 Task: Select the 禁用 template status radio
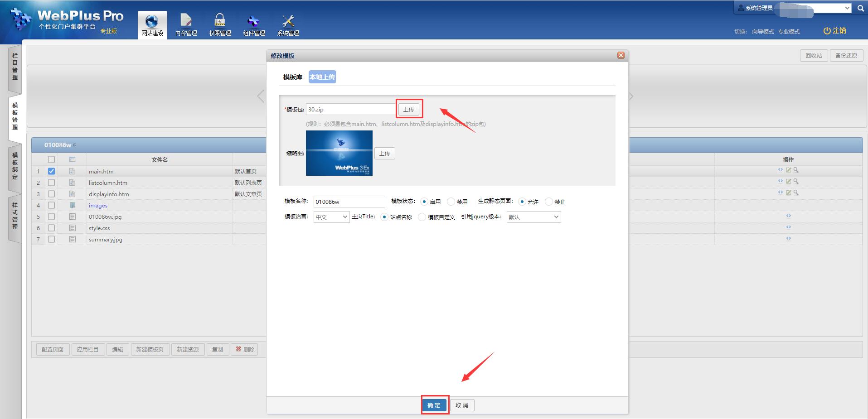tap(451, 202)
